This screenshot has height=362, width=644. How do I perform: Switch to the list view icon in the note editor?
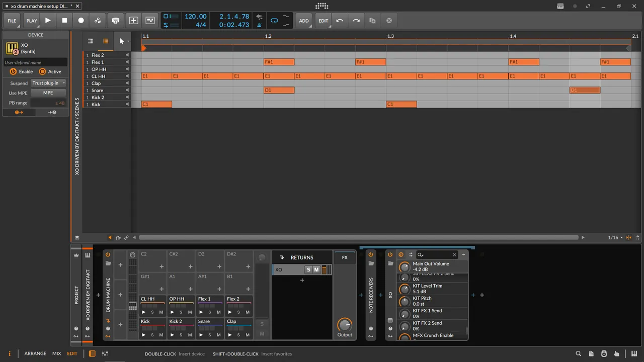90,41
